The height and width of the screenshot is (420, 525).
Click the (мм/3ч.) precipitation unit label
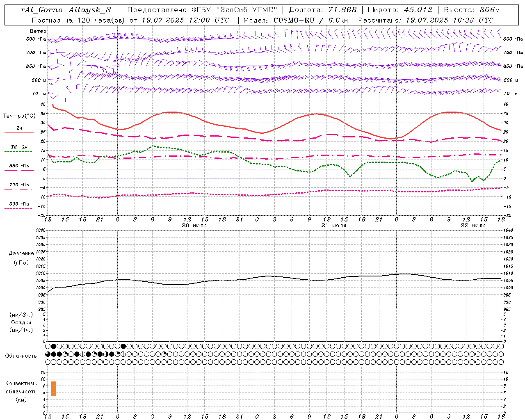21,315
